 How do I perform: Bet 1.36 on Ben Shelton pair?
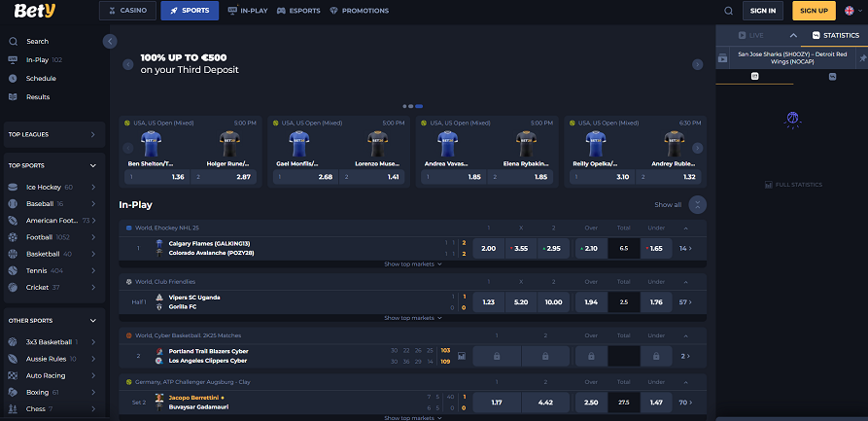click(157, 177)
